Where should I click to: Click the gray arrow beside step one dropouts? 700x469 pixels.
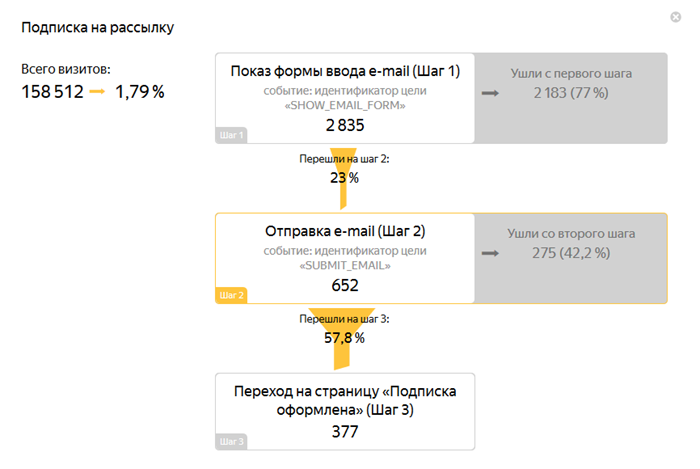click(x=490, y=93)
